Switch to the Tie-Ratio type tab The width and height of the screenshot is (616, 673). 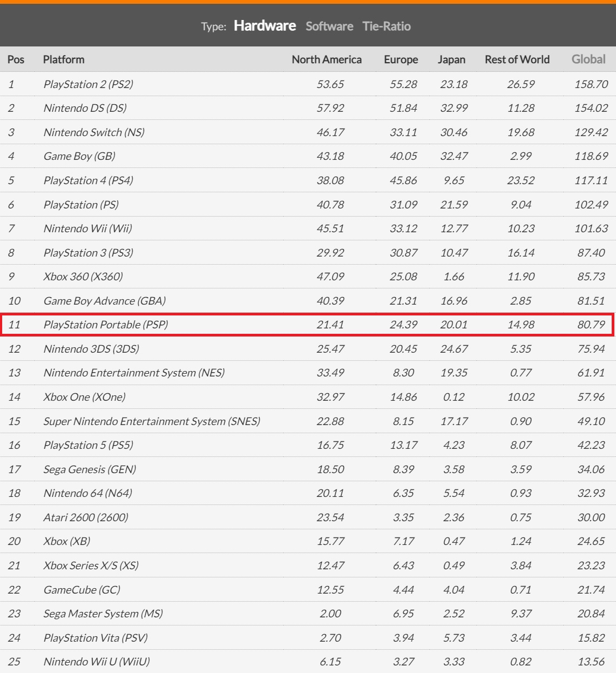click(x=387, y=26)
